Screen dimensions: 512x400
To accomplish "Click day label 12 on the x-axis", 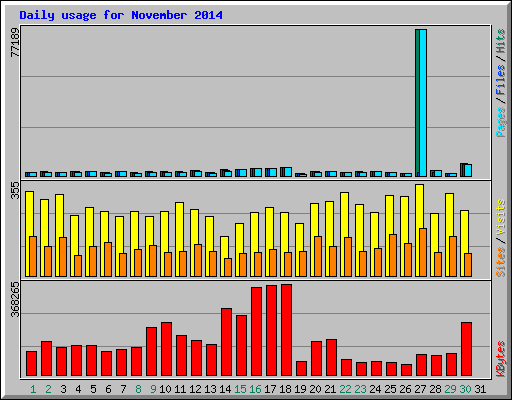I will click(x=195, y=389).
